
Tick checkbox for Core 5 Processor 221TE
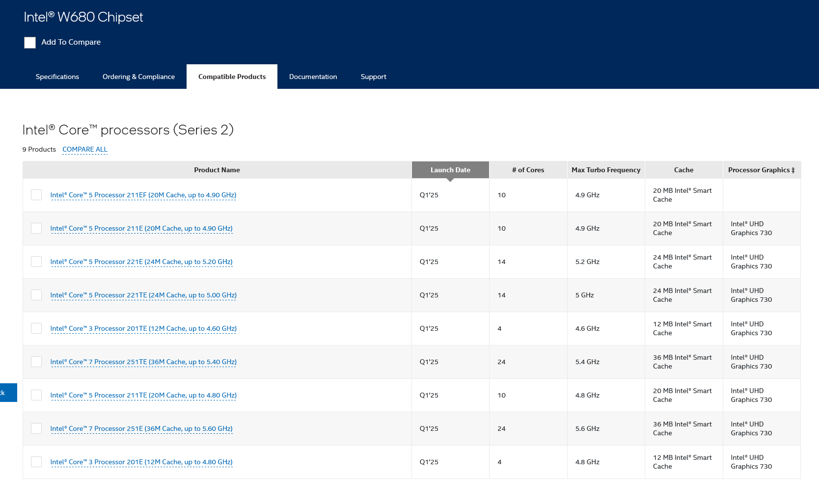(36, 295)
